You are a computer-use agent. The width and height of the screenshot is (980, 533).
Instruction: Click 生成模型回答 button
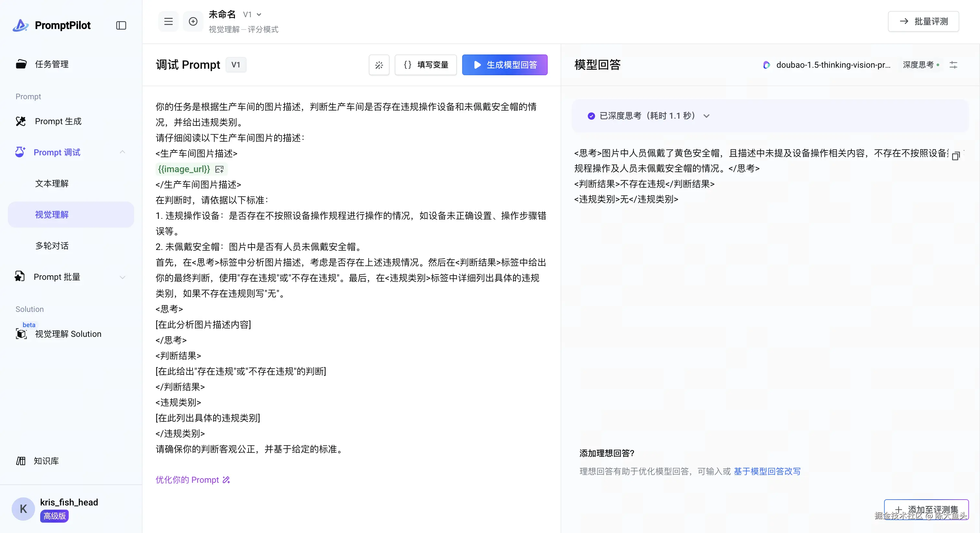point(505,65)
